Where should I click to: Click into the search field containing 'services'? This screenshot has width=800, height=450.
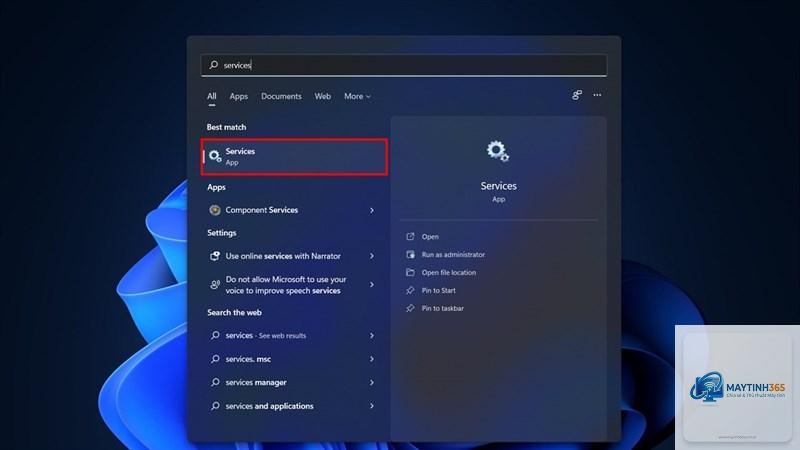404,65
